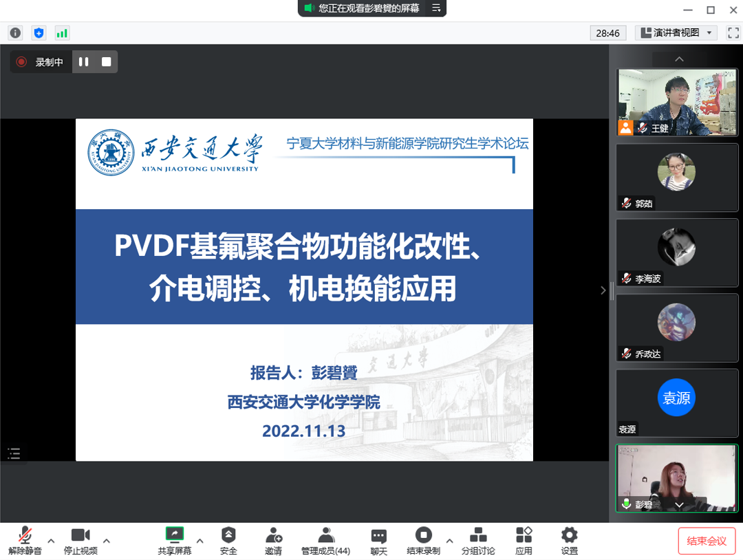This screenshot has width=743, height=560.
Task: Open 分组讨论 breakout rooms
Action: point(477,541)
